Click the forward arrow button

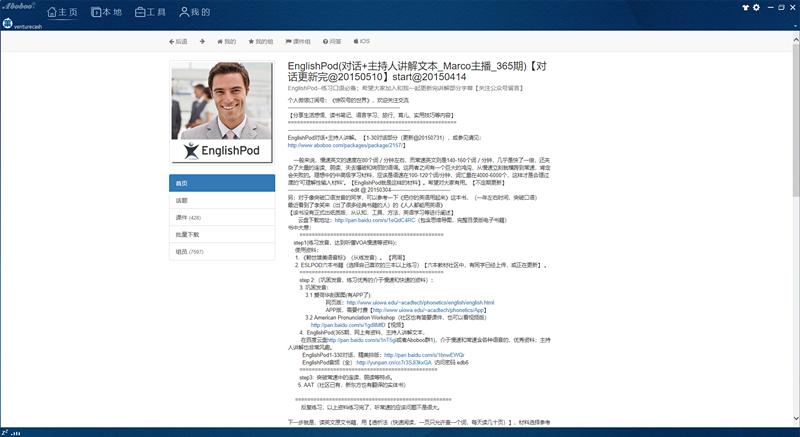coord(201,42)
